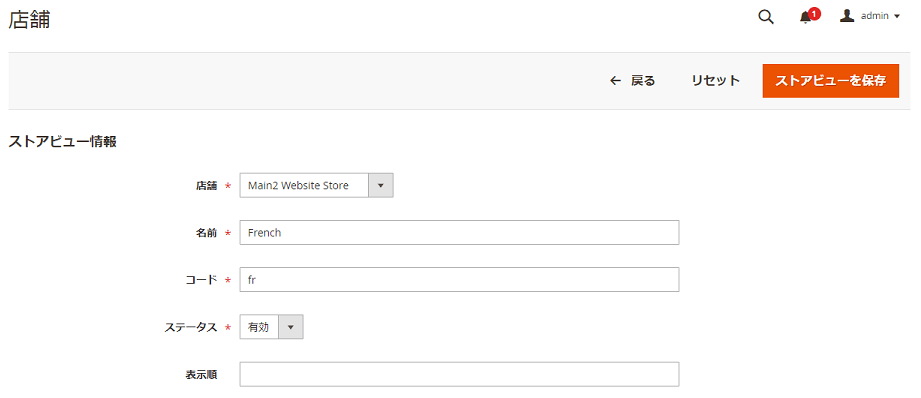
Task: Open the search magnifier icon
Action: tap(766, 17)
